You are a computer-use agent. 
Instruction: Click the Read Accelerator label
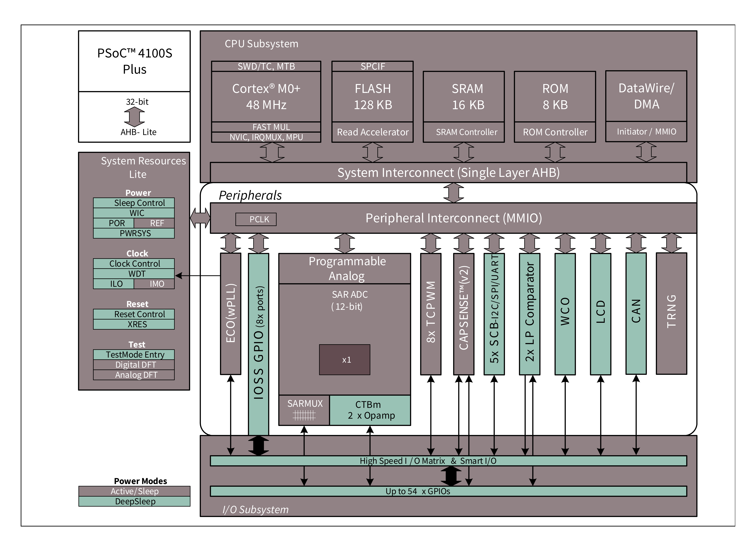[372, 132]
